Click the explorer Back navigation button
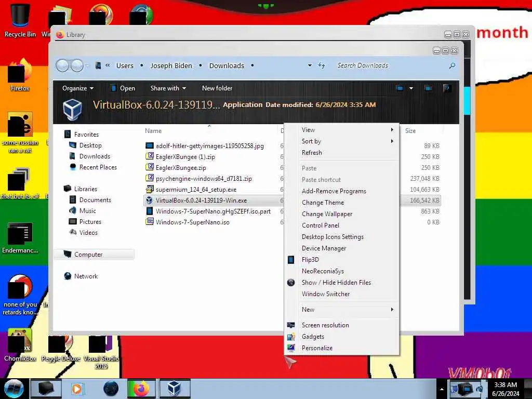Screen dimensions: 532x399 tap(63, 65)
